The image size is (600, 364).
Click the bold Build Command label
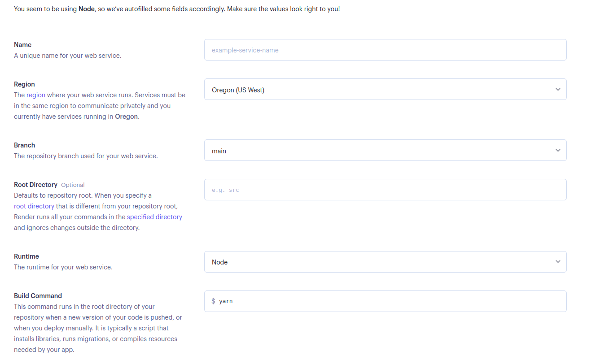pos(38,296)
